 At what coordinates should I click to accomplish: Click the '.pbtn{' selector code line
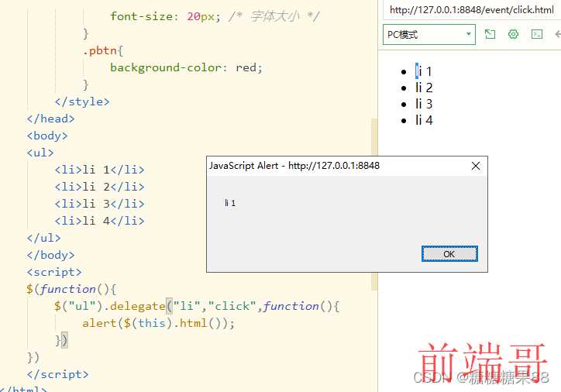click(103, 51)
